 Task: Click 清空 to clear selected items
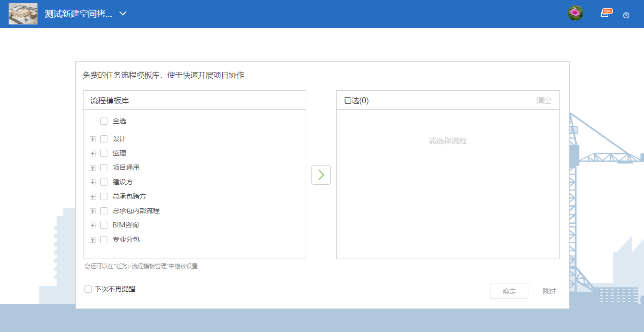point(543,101)
